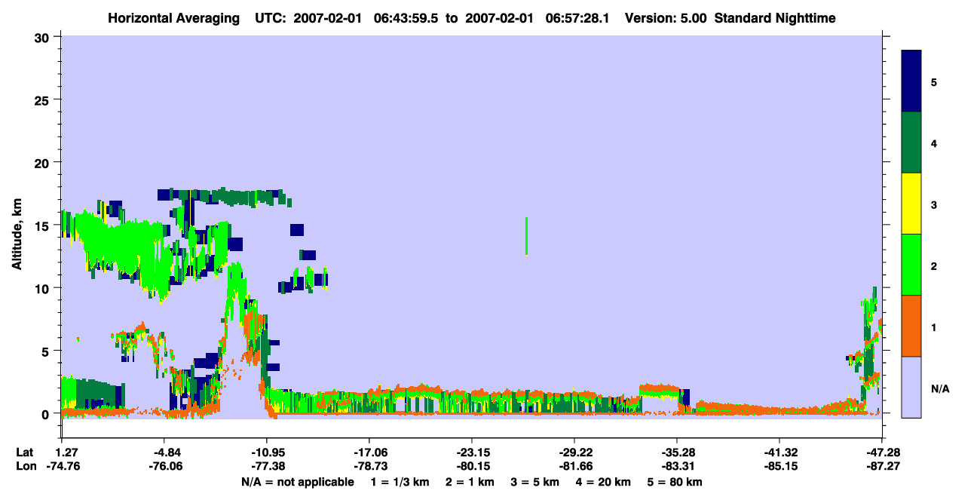980x503 pixels.
Task: Click the altitude tick label 10
Action: click(x=44, y=288)
